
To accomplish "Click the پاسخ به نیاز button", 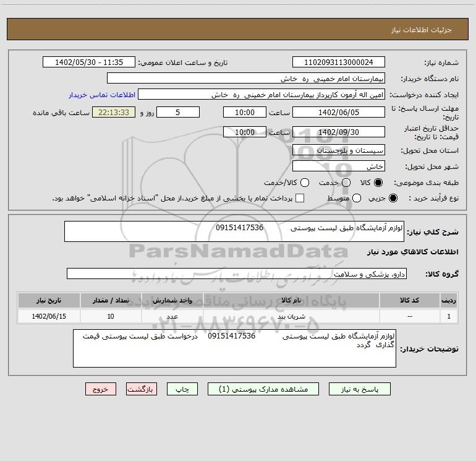I will tap(359, 389).
